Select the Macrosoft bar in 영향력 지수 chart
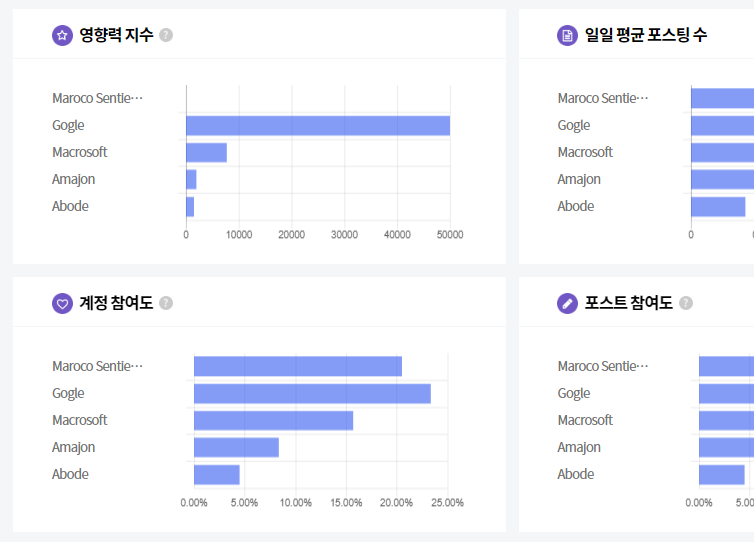The width and height of the screenshot is (754, 542). [x=206, y=152]
